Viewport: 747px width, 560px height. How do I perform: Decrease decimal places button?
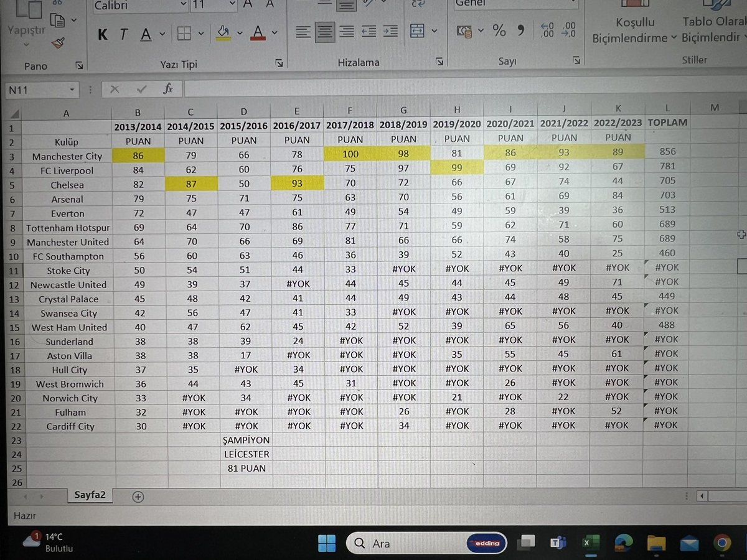pyautogui.click(x=568, y=30)
